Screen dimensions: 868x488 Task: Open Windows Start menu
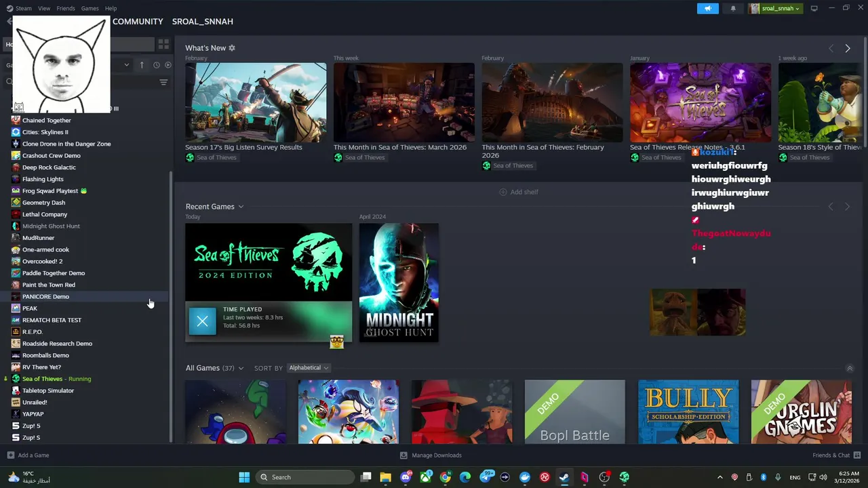(x=244, y=477)
